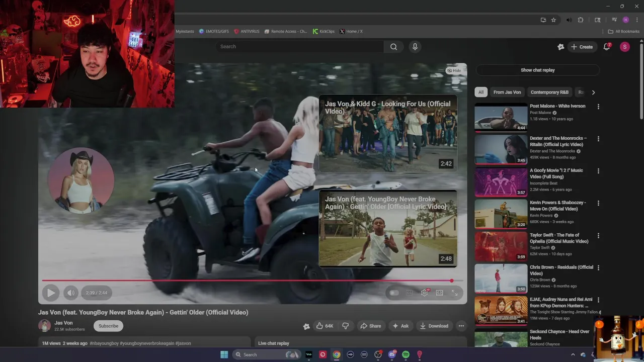Open menu for Dexter and The Moonrocks Ritalin
This screenshot has width=644, height=362.
click(x=598, y=139)
